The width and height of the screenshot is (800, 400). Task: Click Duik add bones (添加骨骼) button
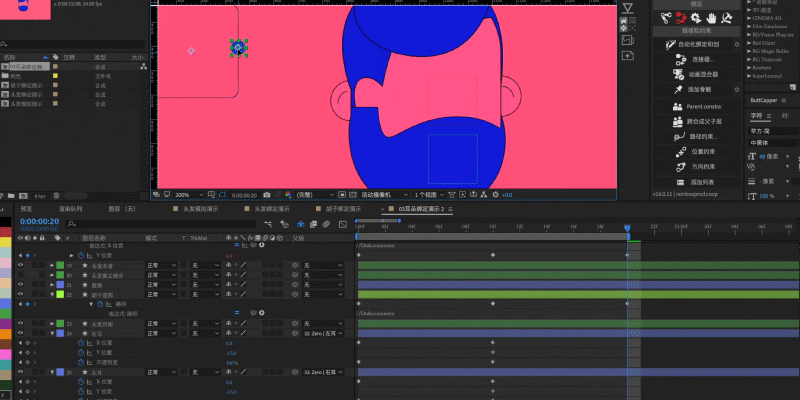click(x=694, y=90)
